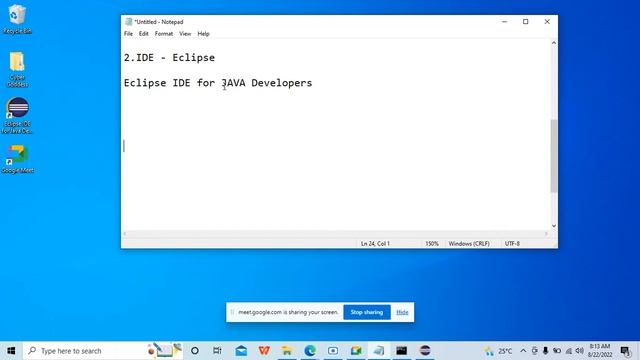Click the line '2.IDE - Eclipse'
The image size is (640, 360).
[x=169, y=58]
